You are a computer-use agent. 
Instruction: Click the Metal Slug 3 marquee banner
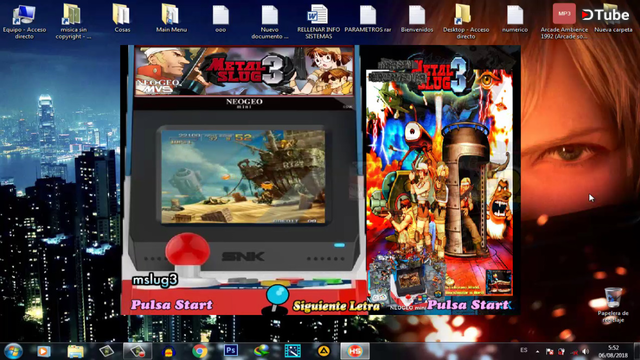click(244, 71)
